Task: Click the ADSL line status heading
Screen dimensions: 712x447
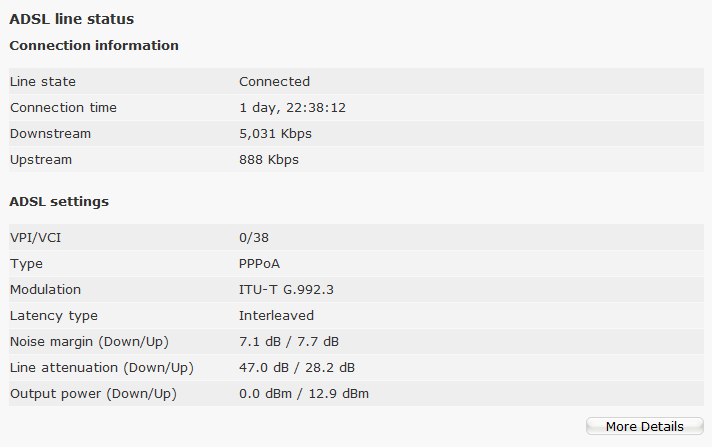Action: pos(72,19)
